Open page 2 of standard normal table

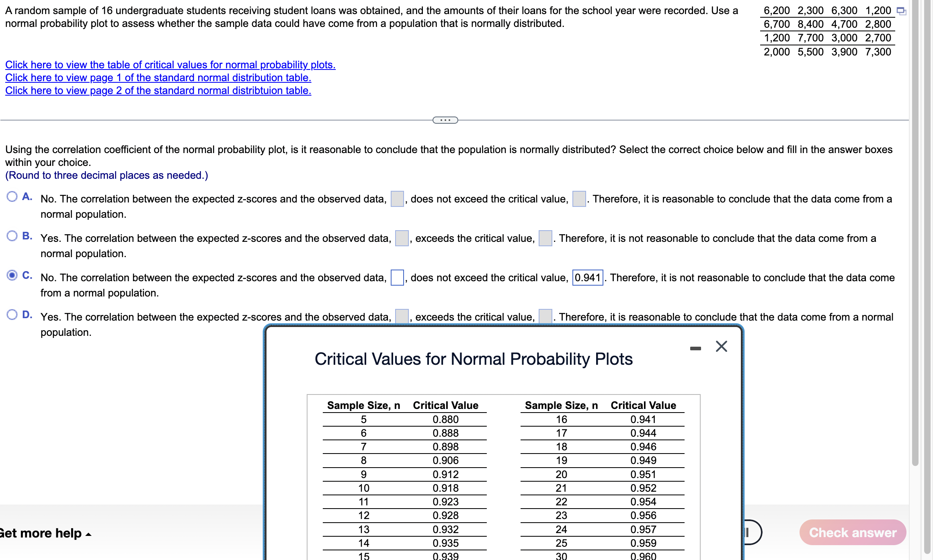[158, 90]
